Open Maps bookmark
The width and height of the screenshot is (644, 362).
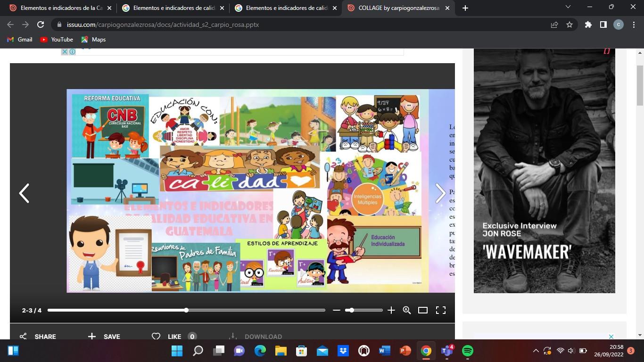(x=93, y=40)
